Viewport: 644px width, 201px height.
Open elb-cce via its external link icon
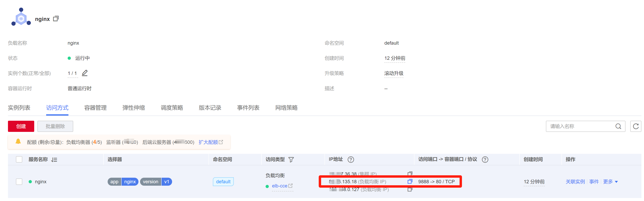pyautogui.click(x=290, y=186)
